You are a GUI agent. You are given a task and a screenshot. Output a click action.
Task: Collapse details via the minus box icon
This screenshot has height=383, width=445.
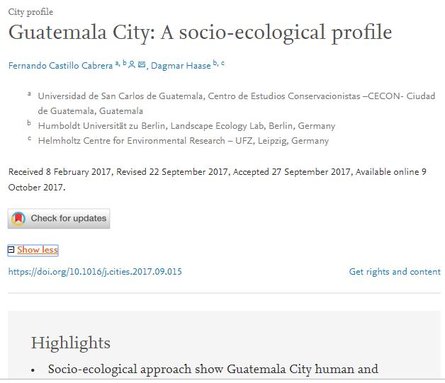tap(11, 250)
